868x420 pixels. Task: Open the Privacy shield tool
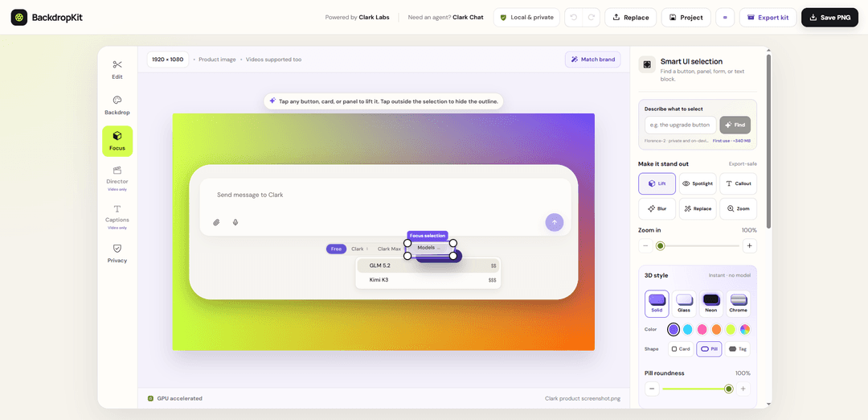point(117,253)
